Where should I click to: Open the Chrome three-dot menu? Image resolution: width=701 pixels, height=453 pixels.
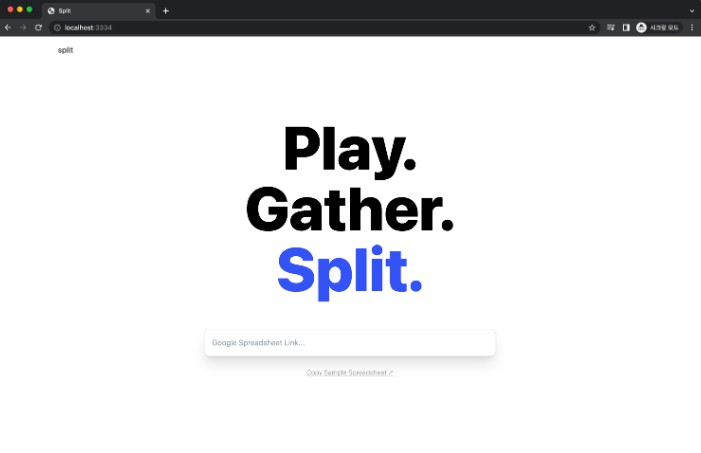point(692,28)
